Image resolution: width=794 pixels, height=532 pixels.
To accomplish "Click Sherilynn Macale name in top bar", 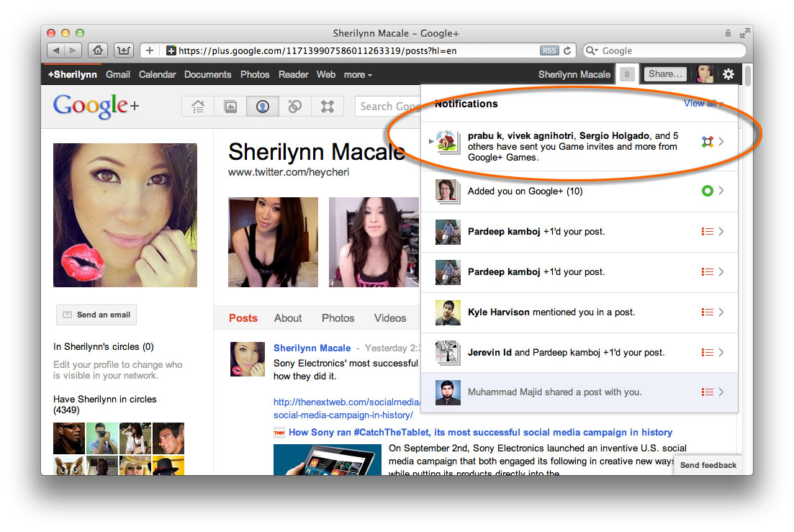I will 574,74.
